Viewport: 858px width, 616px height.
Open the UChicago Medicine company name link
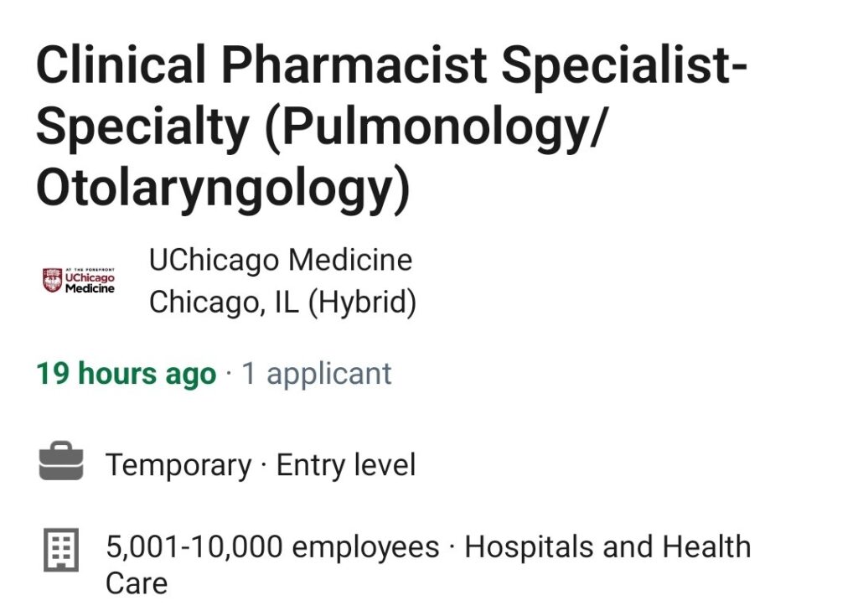(280, 260)
